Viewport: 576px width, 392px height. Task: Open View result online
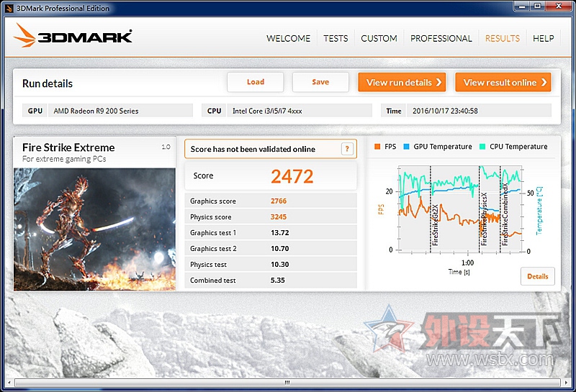pos(503,82)
